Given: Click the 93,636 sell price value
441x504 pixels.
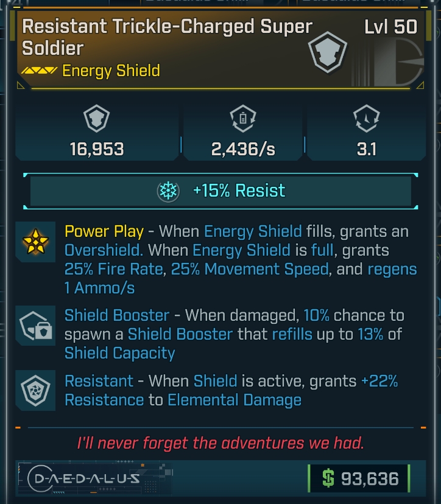Looking at the screenshot, I should (370, 478).
